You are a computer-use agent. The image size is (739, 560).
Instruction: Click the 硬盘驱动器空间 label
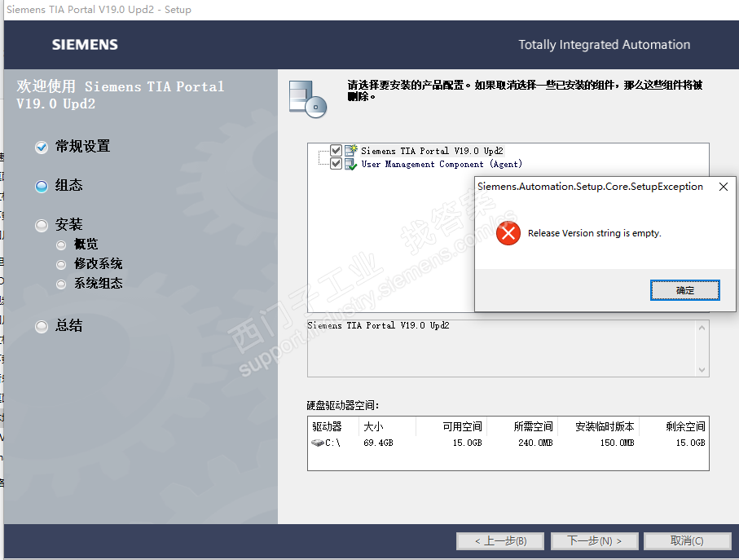click(x=343, y=405)
